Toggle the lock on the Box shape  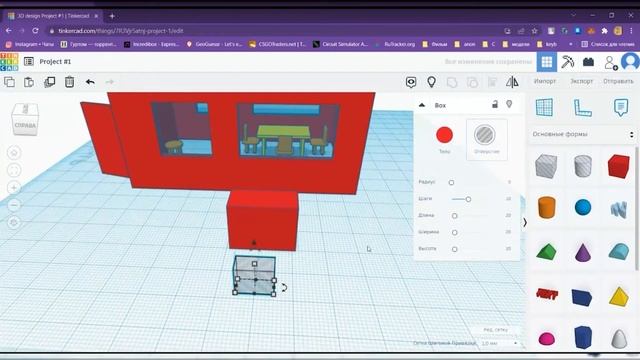(495, 104)
